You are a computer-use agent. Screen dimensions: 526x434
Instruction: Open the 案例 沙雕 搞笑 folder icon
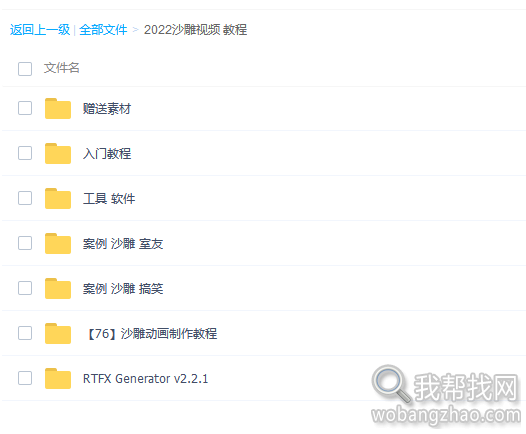[58, 288]
